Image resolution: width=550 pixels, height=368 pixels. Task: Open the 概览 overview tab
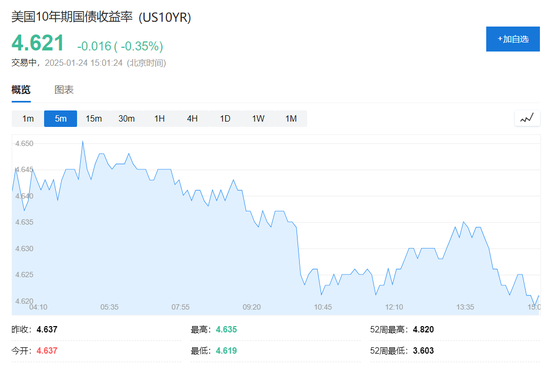pos(21,90)
